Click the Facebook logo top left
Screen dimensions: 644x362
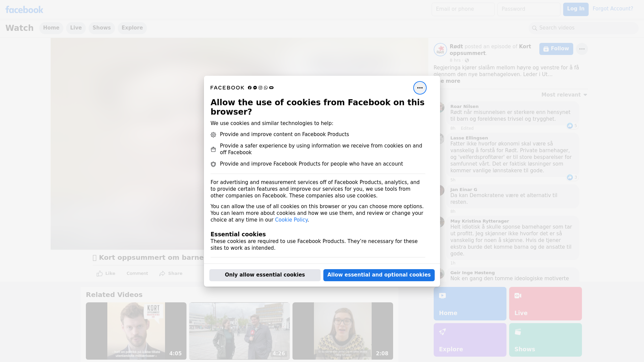click(24, 10)
